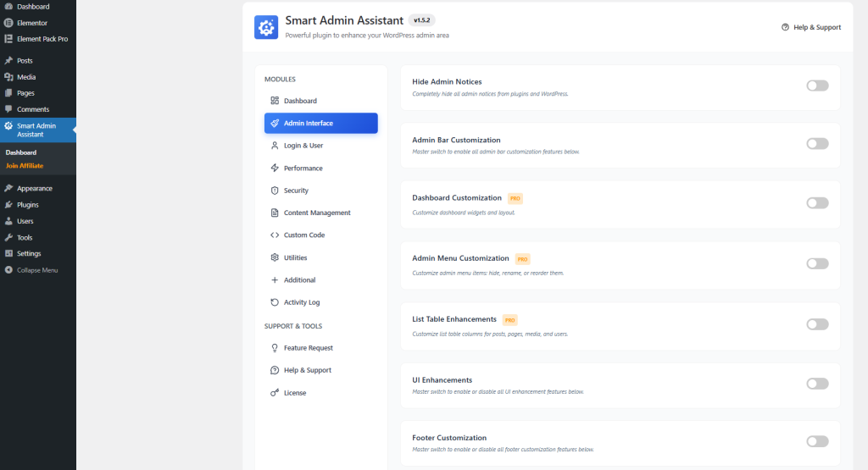The width and height of the screenshot is (868, 470).
Task: Click the Tools wrench icon
Action: coord(8,237)
